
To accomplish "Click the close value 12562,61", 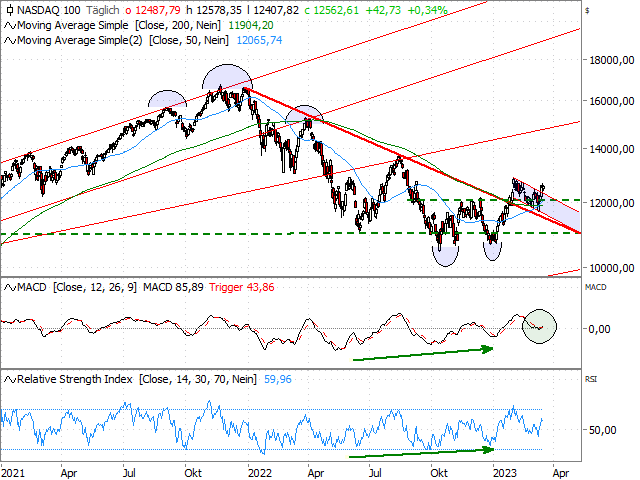I will pyautogui.click(x=336, y=10).
